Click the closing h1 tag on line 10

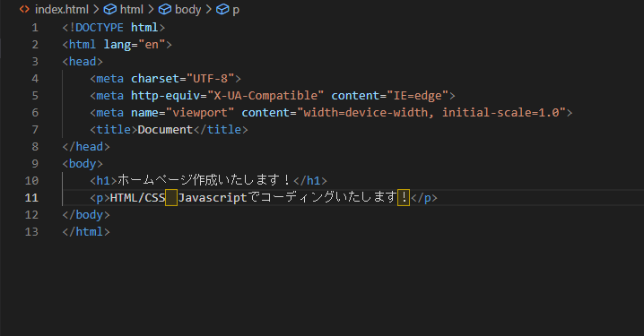click(310, 180)
